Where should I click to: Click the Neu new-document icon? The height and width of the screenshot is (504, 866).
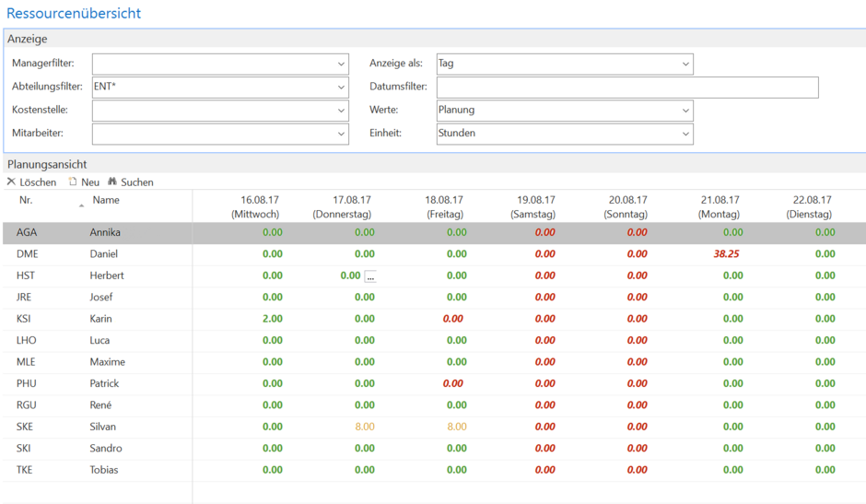(73, 182)
